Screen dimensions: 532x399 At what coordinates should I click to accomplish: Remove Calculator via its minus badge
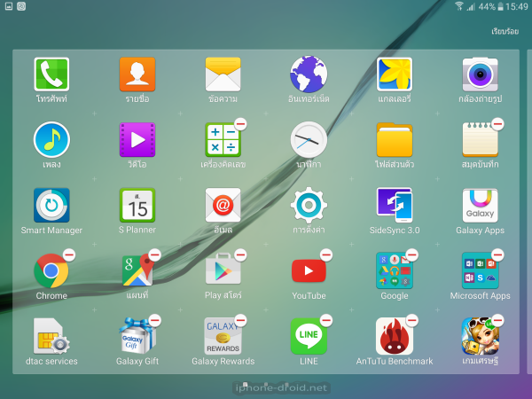(x=240, y=124)
